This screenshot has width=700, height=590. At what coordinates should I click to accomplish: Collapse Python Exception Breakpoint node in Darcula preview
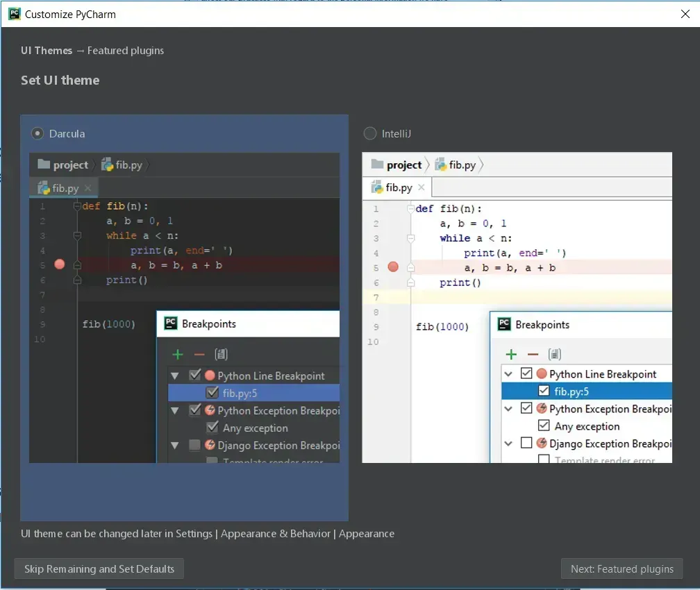point(175,411)
